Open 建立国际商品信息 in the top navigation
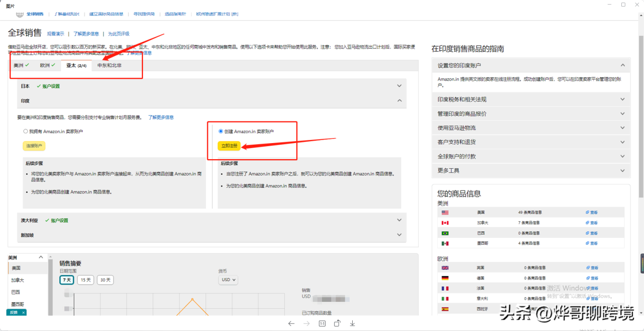The image size is (644, 331). tap(105, 14)
